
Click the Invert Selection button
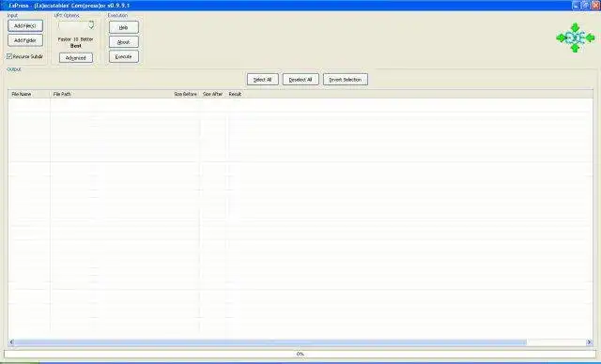(346, 80)
